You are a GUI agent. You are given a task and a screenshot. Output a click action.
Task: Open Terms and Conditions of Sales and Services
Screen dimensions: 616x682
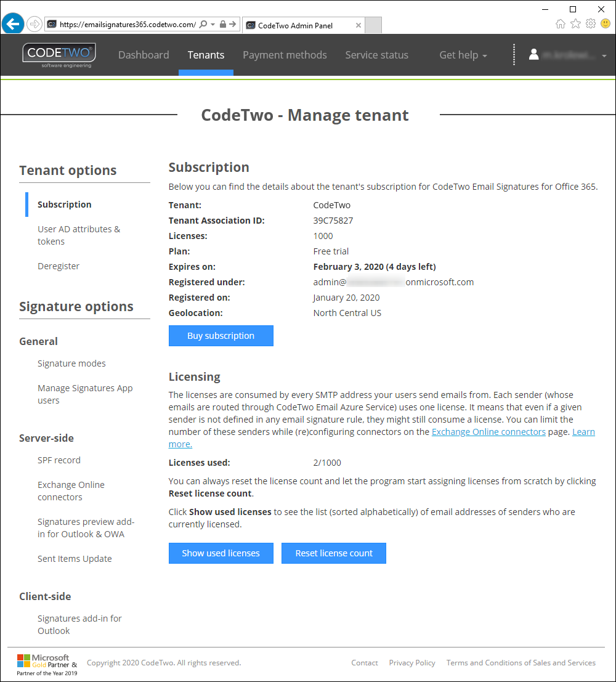pyautogui.click(x=521, y=663)
